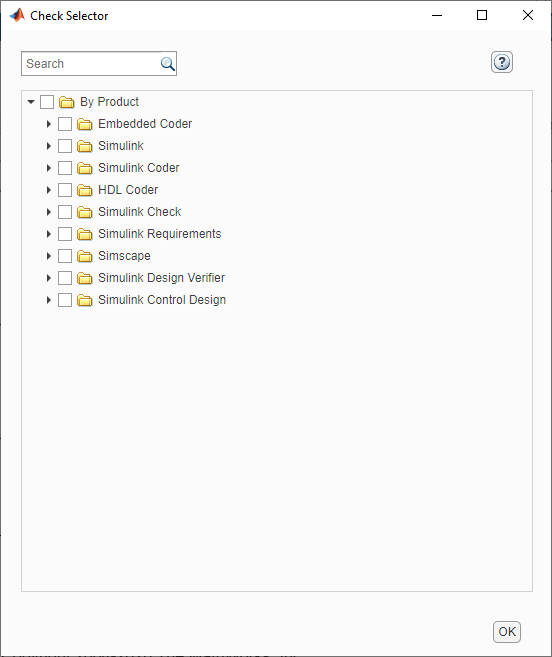
Task: Select the Simulink Requirements label
Action: [x=160, y=234]
